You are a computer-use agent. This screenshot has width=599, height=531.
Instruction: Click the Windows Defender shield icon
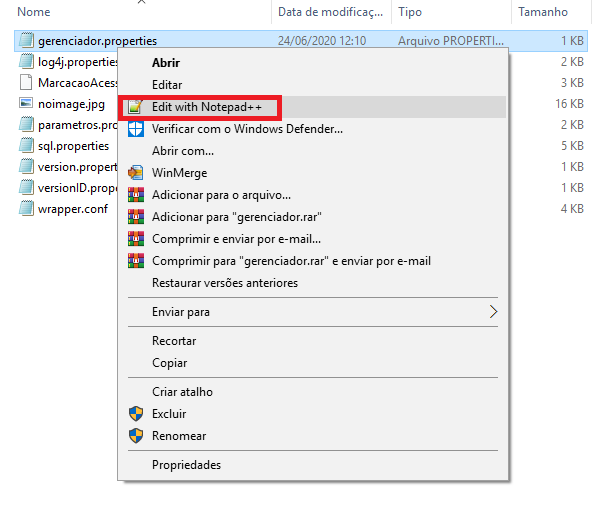(136, 129)
